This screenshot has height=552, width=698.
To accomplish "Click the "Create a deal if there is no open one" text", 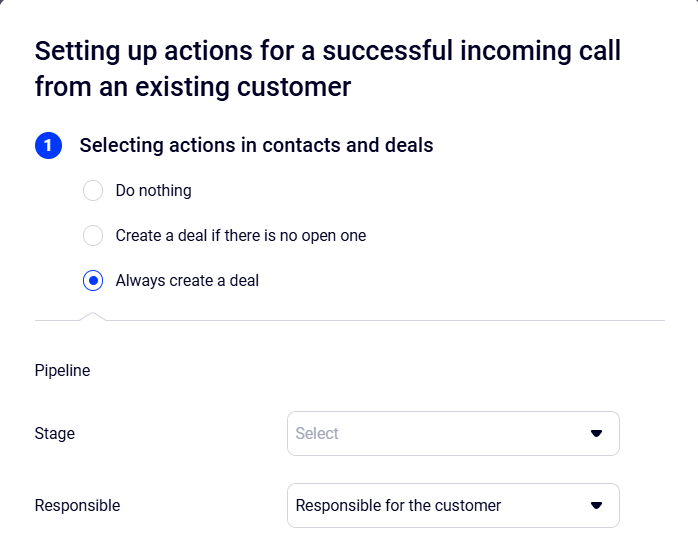I will (x=241, y=236).
